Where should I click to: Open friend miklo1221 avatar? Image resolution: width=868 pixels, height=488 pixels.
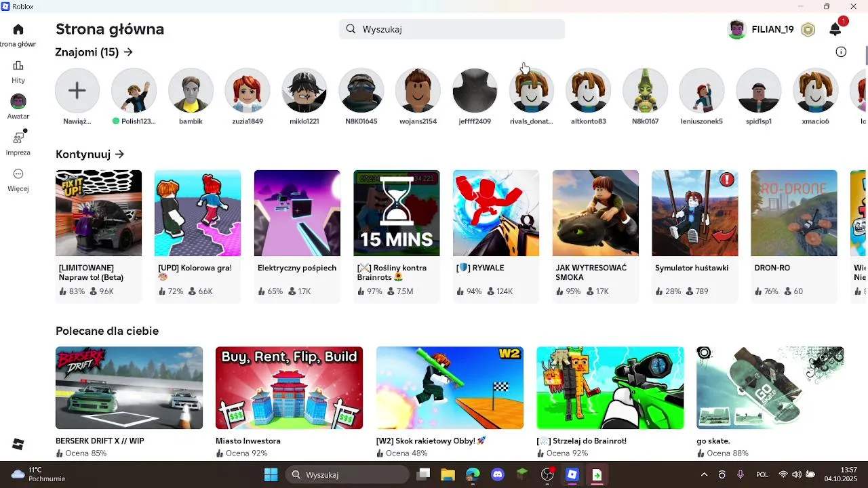(x=304, y=90)
